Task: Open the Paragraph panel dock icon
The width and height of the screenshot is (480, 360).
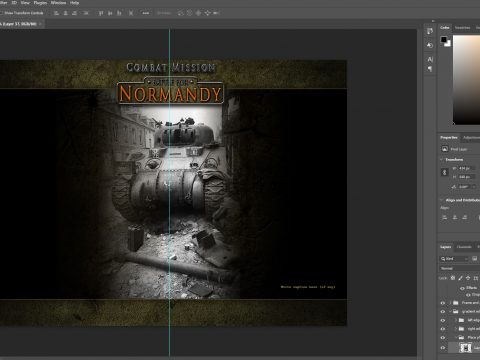Action: [430, 69]
